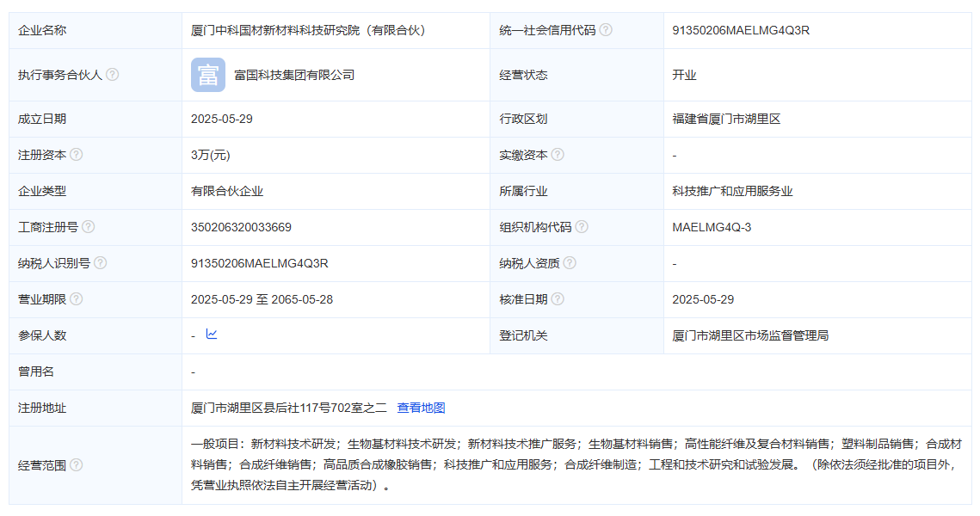This screenshot has height=516, width=980.
Task: Select organization code MAELMG4Q-3
Action: (712, 227)
